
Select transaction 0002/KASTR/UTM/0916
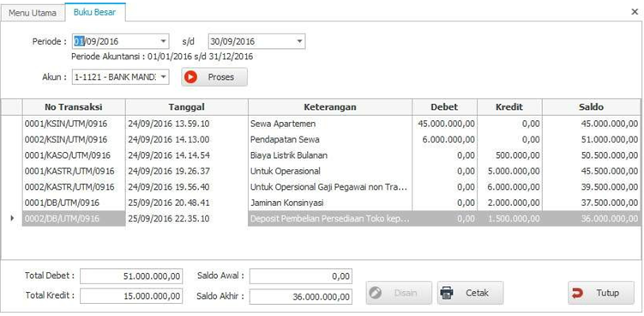(x=74, y=187)
